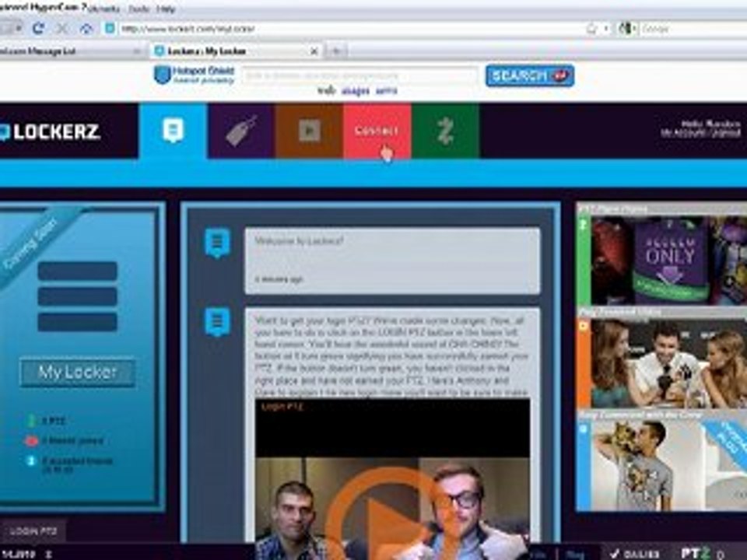Close the Lockerz: My Locker tab

[x=314, y=51]
